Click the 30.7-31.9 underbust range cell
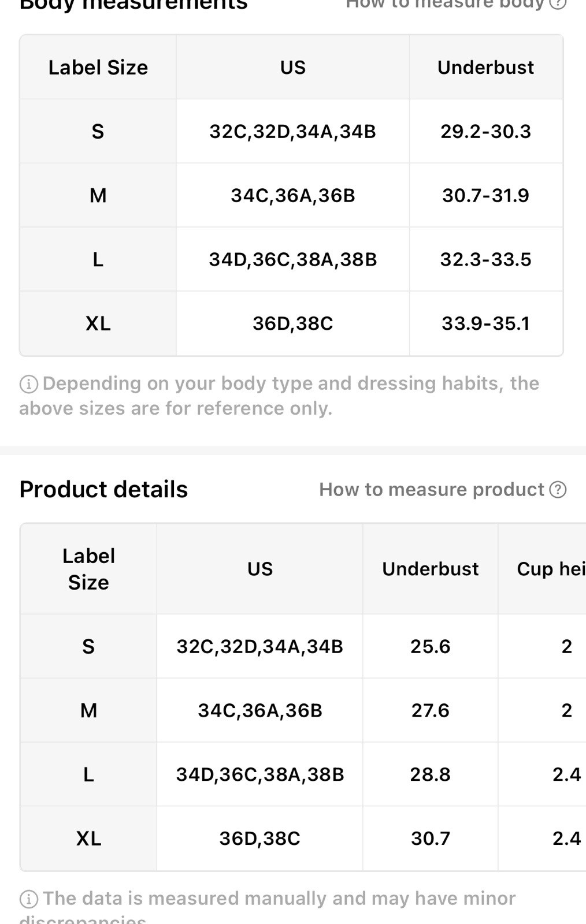 pos(485,196)
